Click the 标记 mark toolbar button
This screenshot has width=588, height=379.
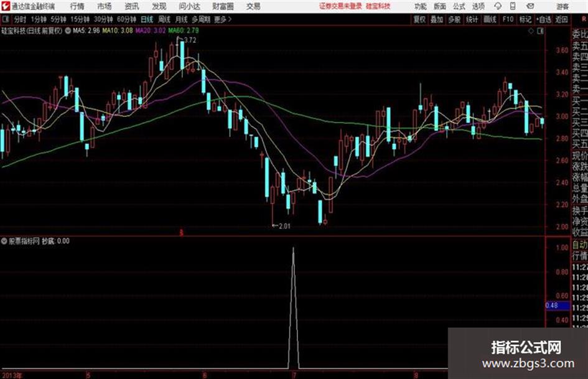pos(525,19)
